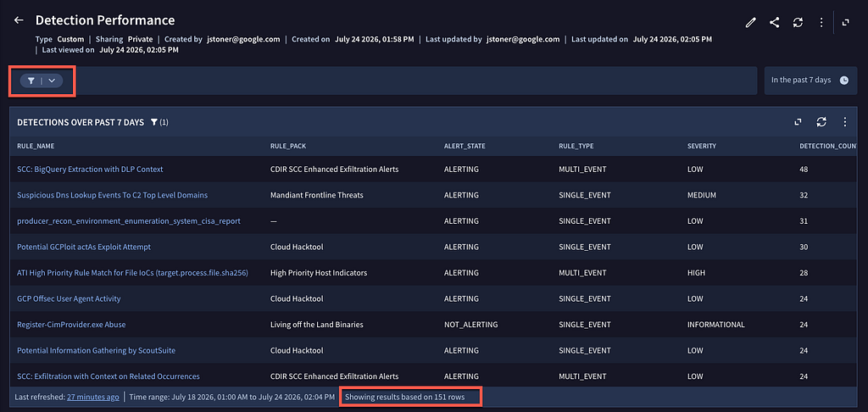Viewport: 868px width, 412px height.
Task: Open 'Potential Information Gathering by ScoutSuite' rule
Action: tap(97, 350)
